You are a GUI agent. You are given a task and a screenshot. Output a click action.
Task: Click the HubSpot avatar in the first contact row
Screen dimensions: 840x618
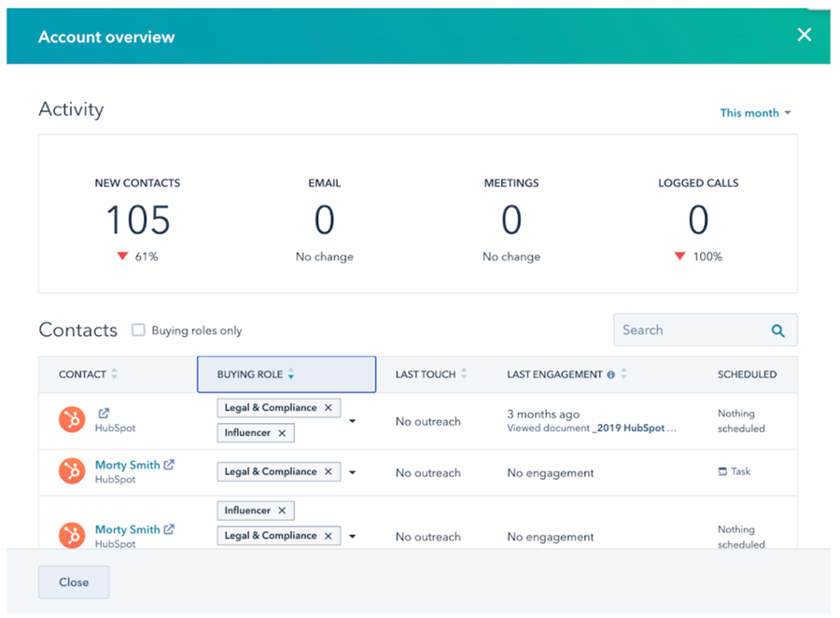(x=72, y=420)
